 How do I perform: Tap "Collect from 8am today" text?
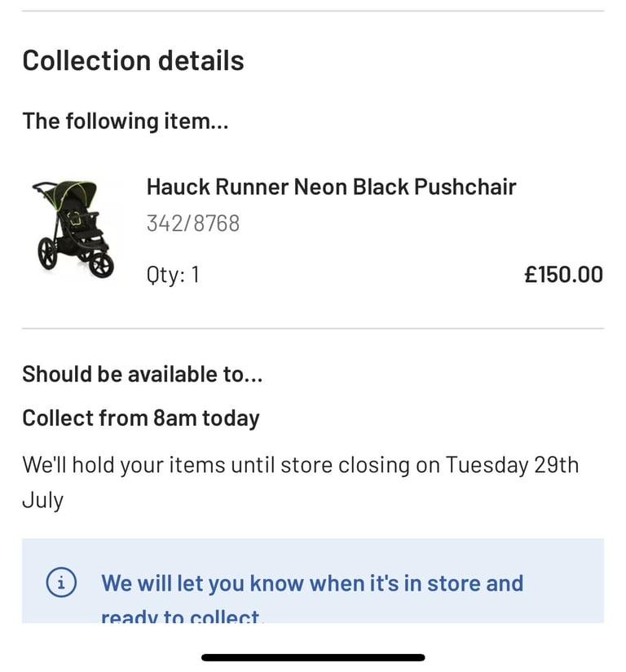(x=140, y=418)
